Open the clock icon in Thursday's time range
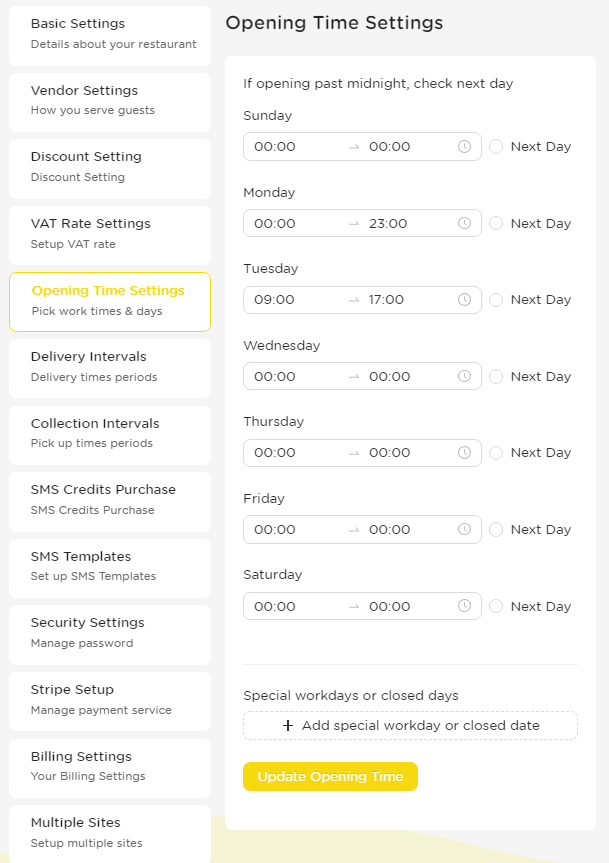This screenshot has height=863, width=609. pos(464,452)
